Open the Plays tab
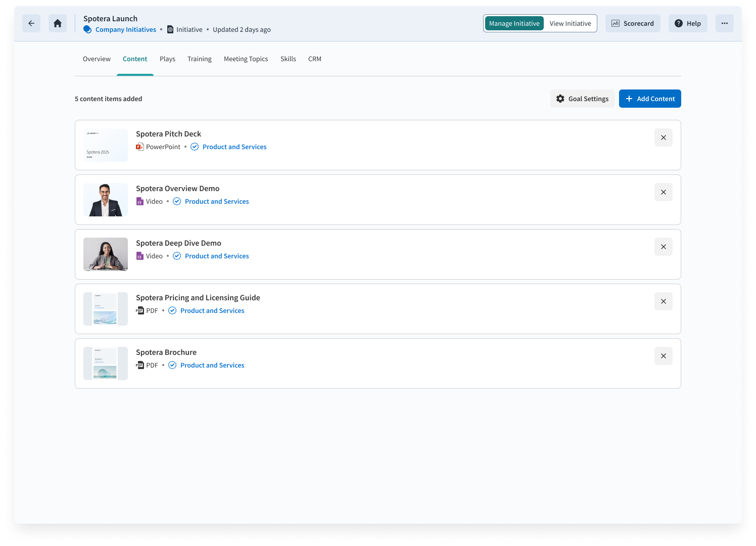The image size is (756, 546). [x=167, y=59]
